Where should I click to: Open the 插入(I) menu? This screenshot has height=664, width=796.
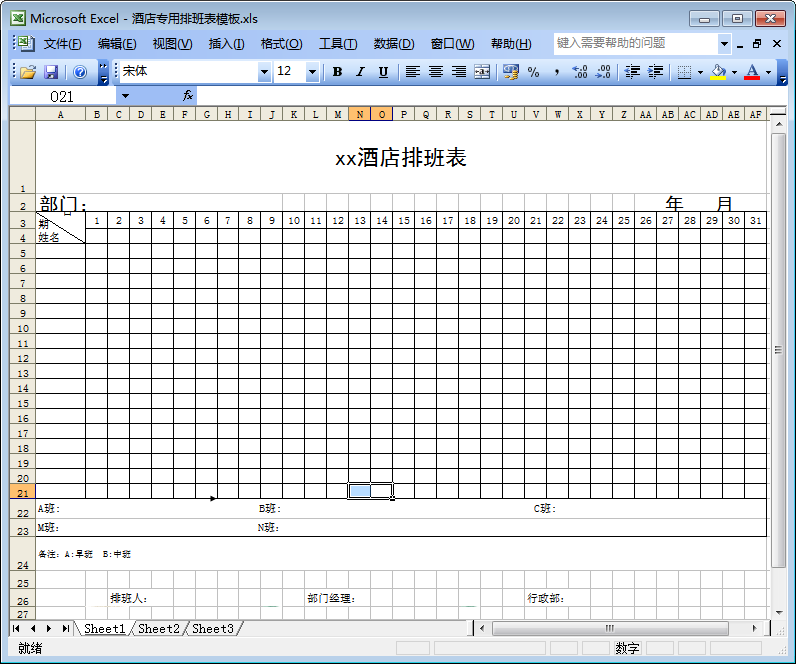[226, 44]
